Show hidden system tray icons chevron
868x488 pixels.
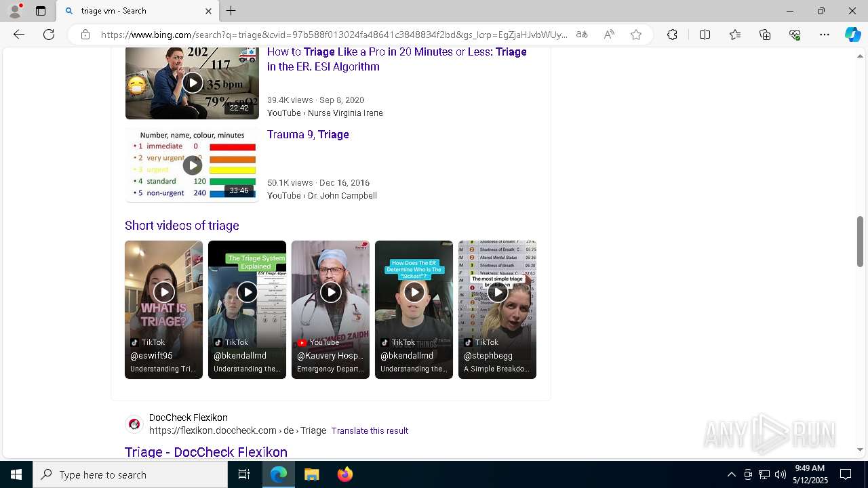pos(731,474)
